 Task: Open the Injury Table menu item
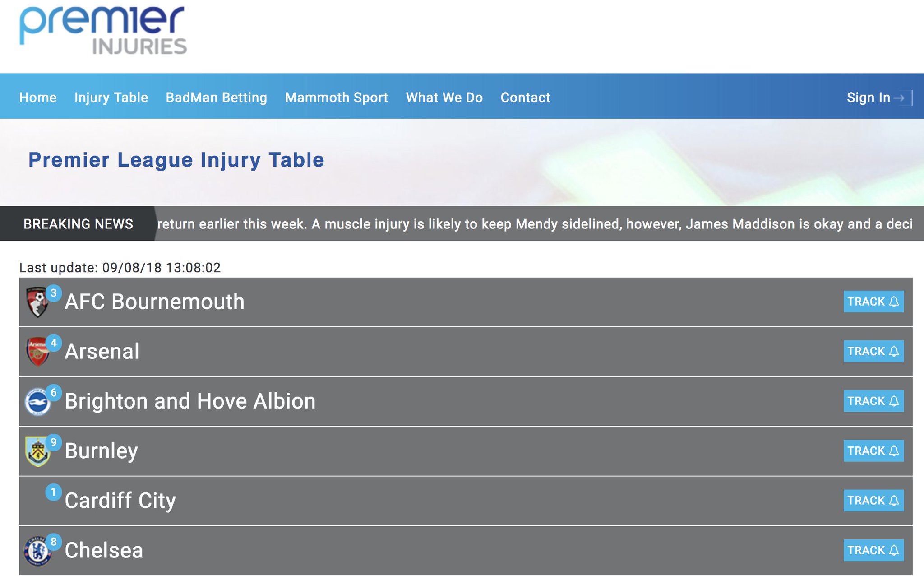(111, 98)
